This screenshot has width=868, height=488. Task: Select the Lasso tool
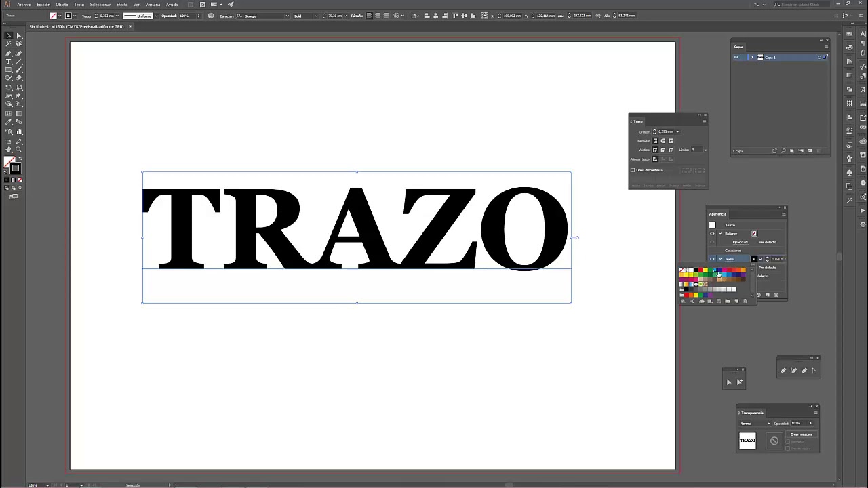click(18, 43)
